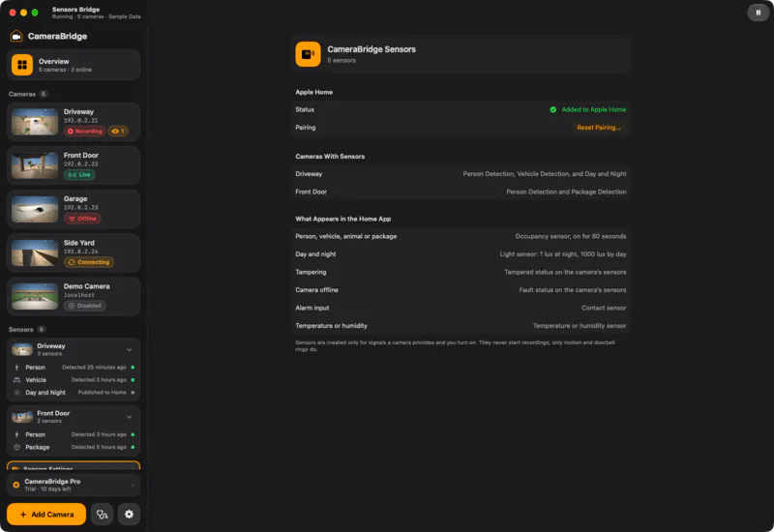Click the Driveway row under Cameras With Sensors

(461, 174)
